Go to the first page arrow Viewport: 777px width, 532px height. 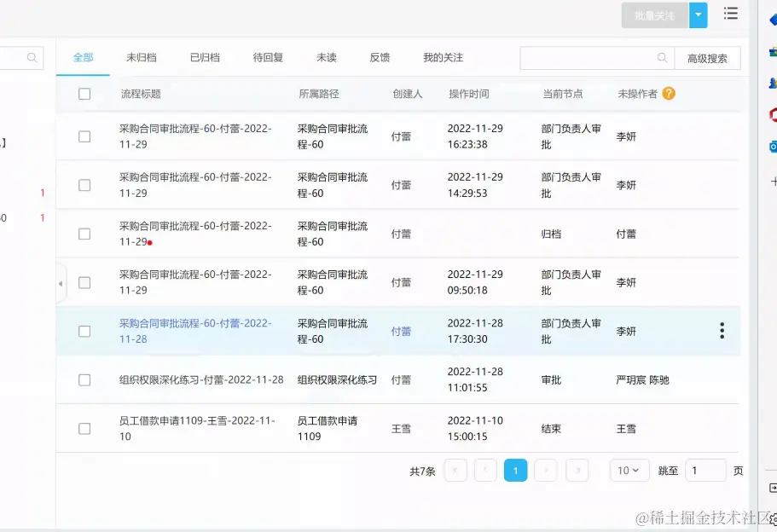[x=455, y=470]
